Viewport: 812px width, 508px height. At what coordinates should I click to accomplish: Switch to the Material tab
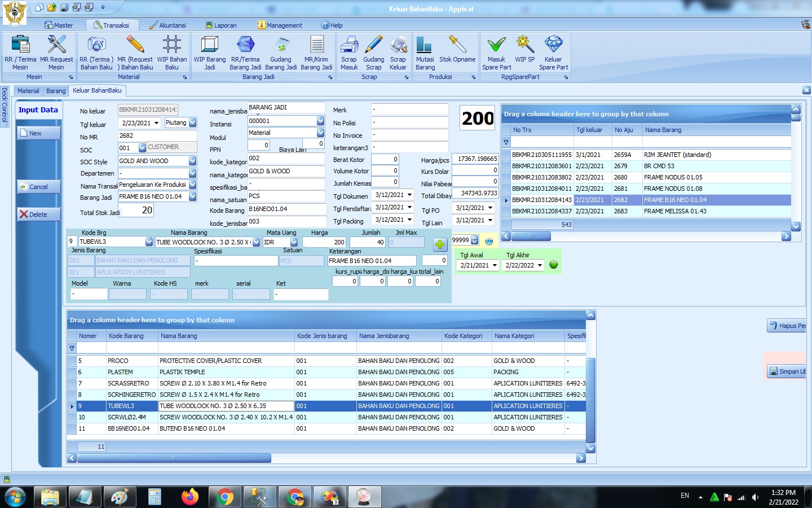[x=28, y=91]
